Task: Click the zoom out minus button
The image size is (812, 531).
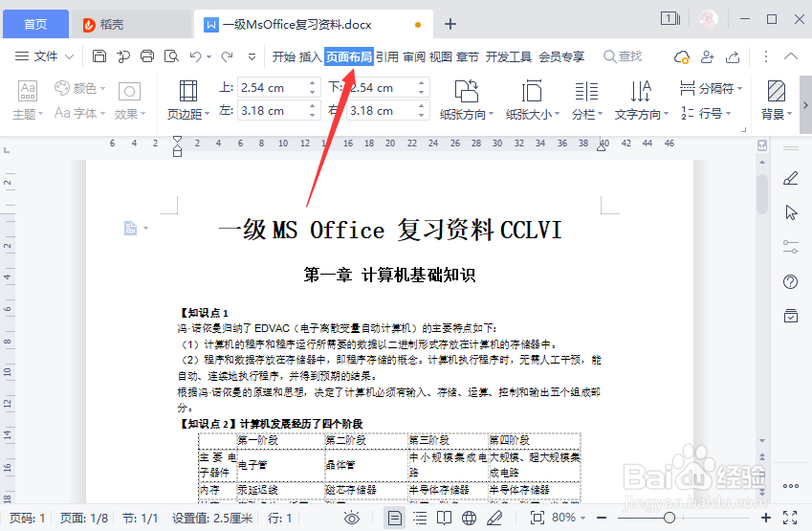Action: click(x=602, y=518)
